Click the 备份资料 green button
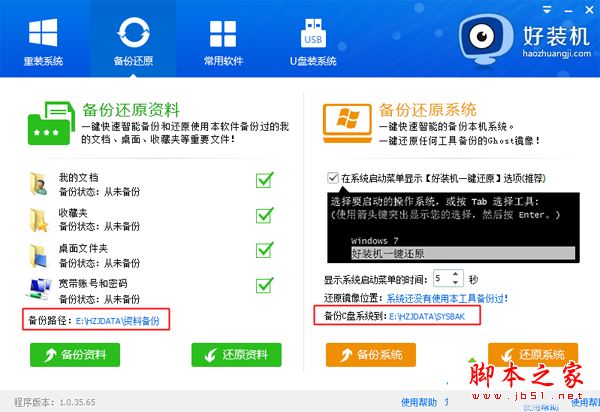Image resolution: width=600 pixels, height=412 pixels. coord(75,355)
